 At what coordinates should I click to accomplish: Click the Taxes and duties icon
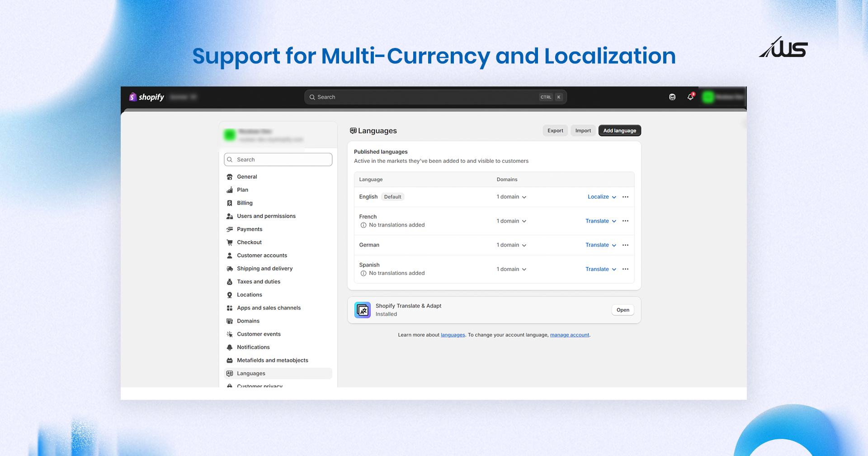(230, 282)
